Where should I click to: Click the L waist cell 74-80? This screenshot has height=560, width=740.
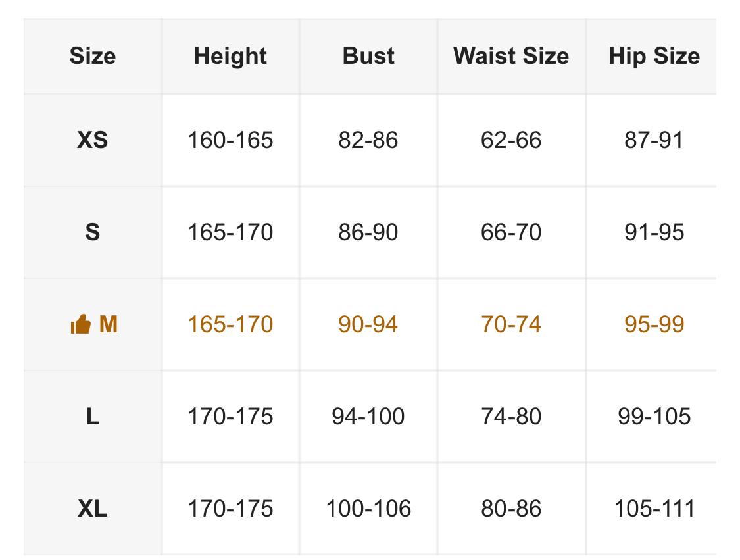tap(511, 417)
